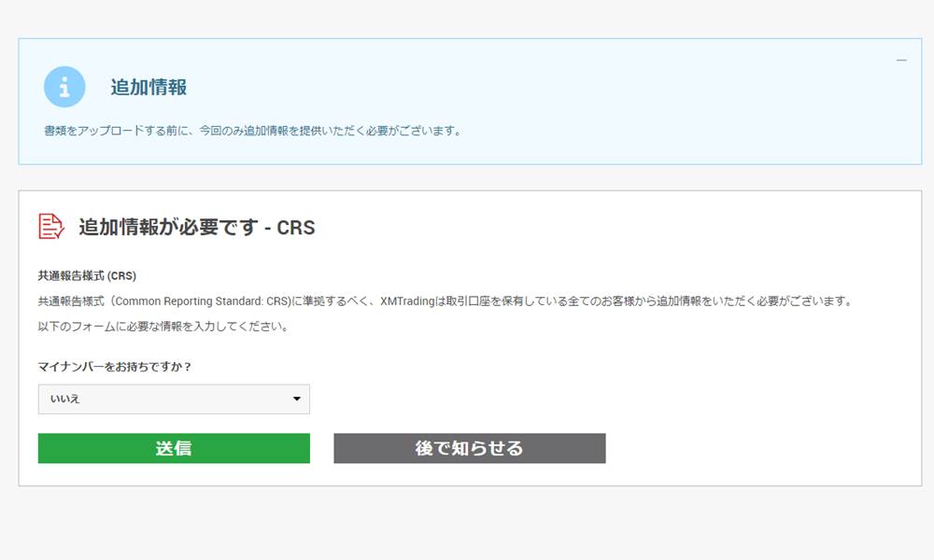The height and width of the screenshot is (560, 934).
Task: Click the 追加情報が必要です - CRS title
Action: coord(196,227)
